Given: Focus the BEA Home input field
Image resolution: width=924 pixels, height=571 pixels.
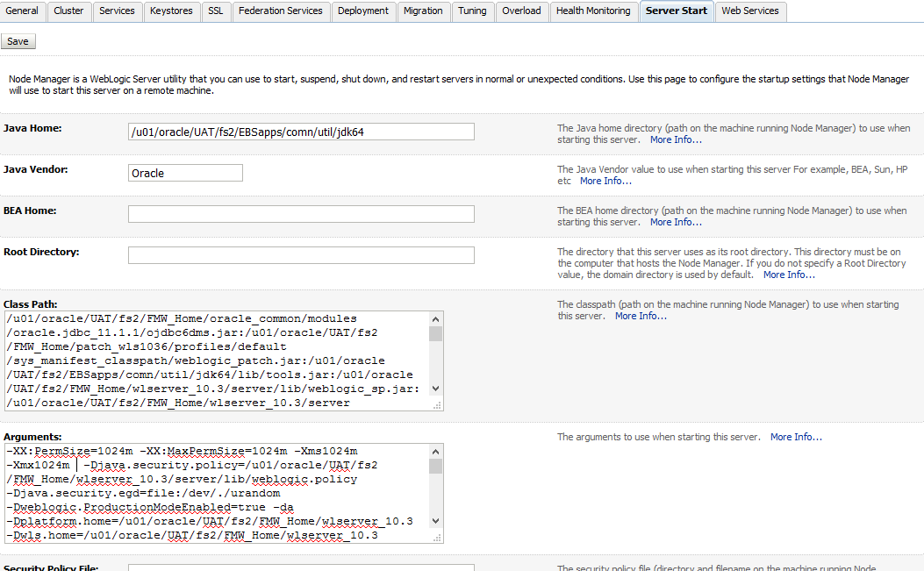Looking at the screenshot, I should (x=301, y=214).
